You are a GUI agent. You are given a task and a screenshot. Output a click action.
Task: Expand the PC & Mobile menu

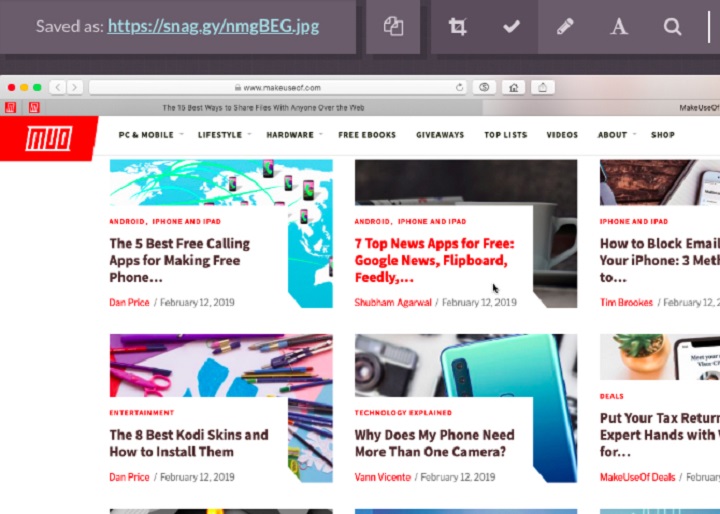148,135
